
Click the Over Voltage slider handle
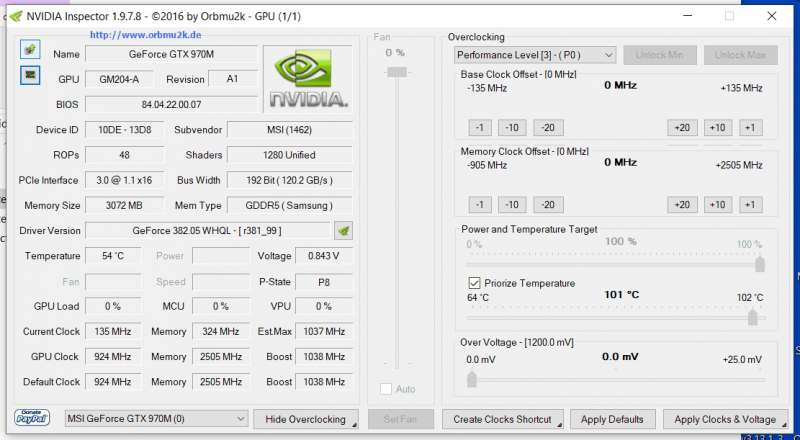click(x=472, y=379)
